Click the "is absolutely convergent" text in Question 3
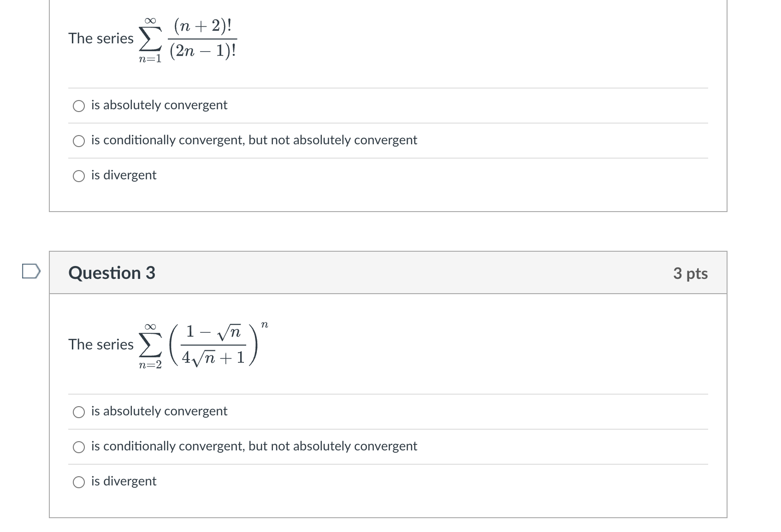Image resolution: width=781 pixels, height=532 pixels. [159, 412]
